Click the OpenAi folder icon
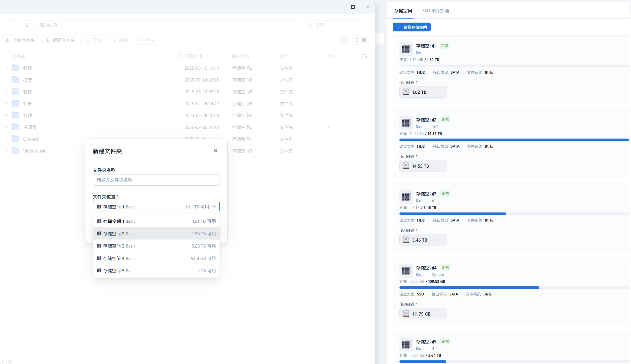Viewport: 631px width, 364px height. (x=15, y=139)
